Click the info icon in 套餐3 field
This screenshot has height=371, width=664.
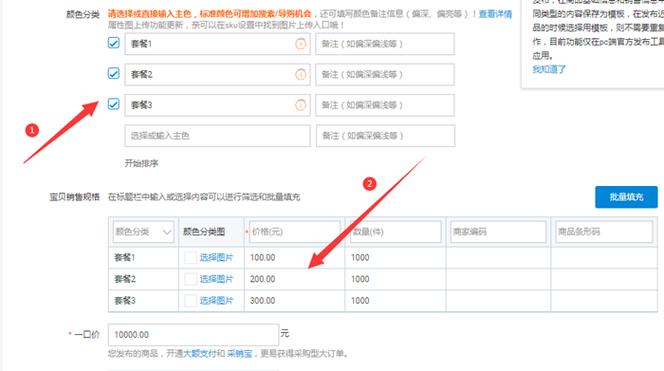click(x=300, y=105)
